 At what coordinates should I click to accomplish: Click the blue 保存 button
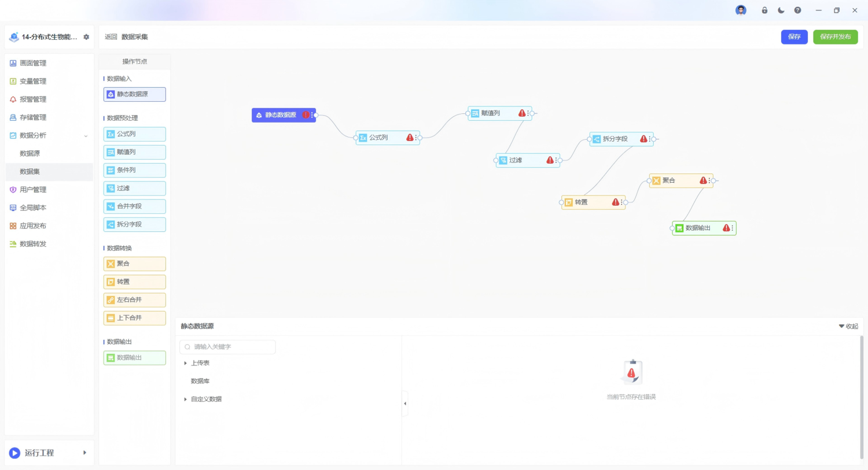pos(795,37)
